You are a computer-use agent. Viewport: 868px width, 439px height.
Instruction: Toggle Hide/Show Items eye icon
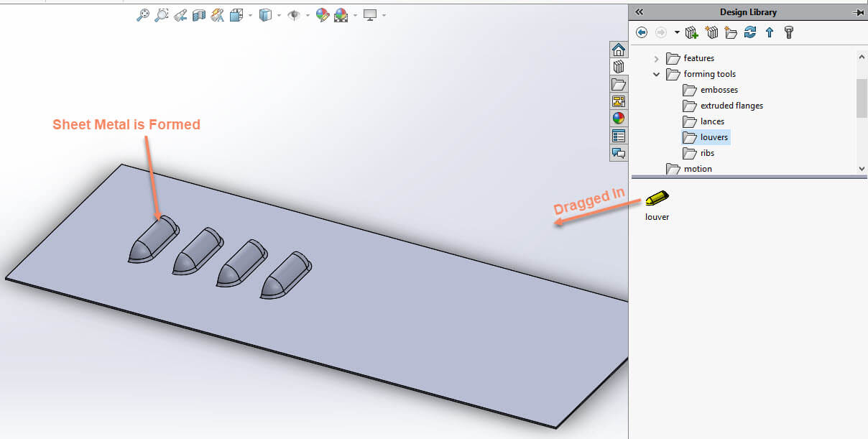click(x=293, y=14)
